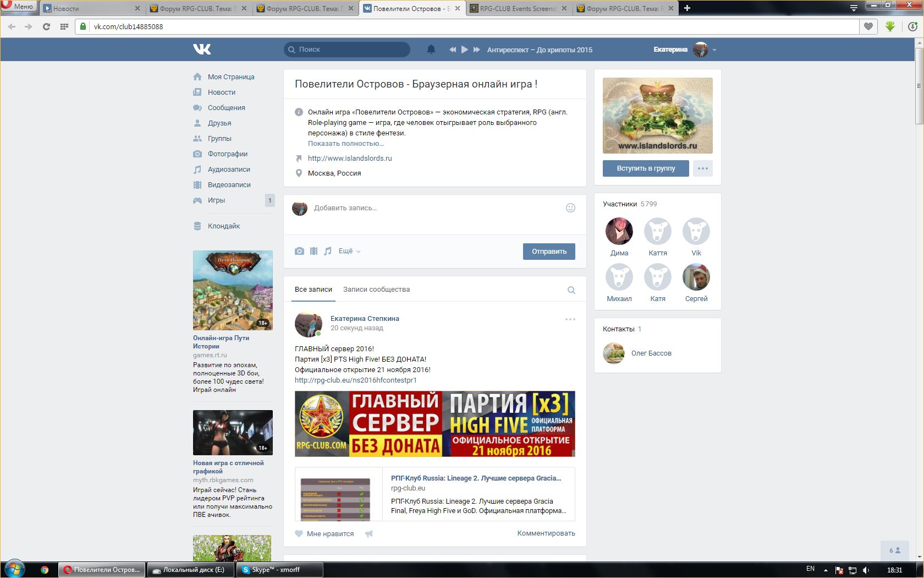Viewport: 924px width, 578px height.
Task: Skip to next track in header player
Action: [476, 50]
